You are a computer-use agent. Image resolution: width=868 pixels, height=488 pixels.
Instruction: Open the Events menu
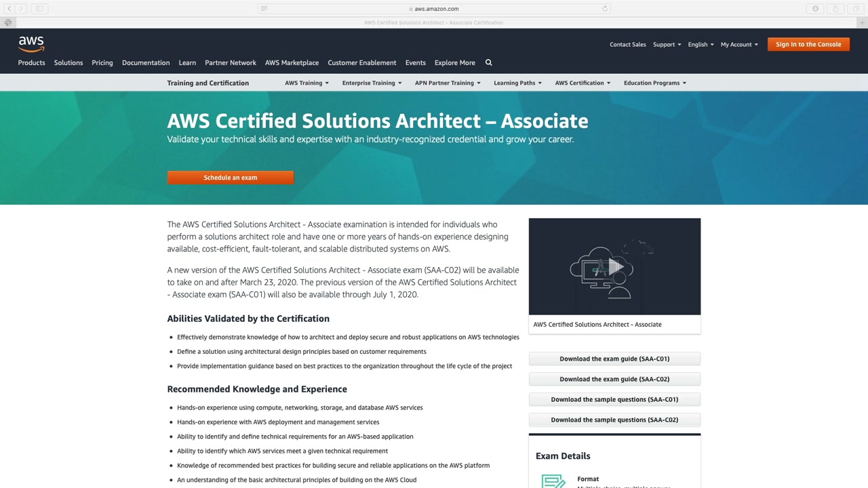pos(416,62)
